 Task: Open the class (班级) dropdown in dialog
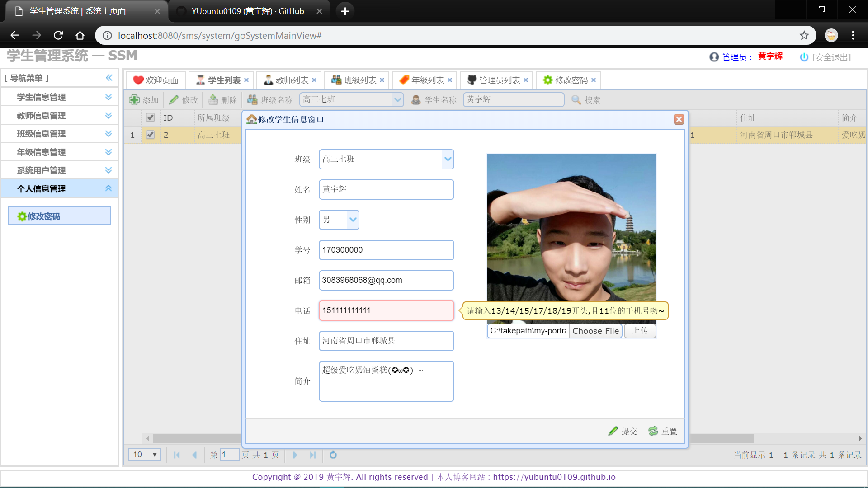448,159
